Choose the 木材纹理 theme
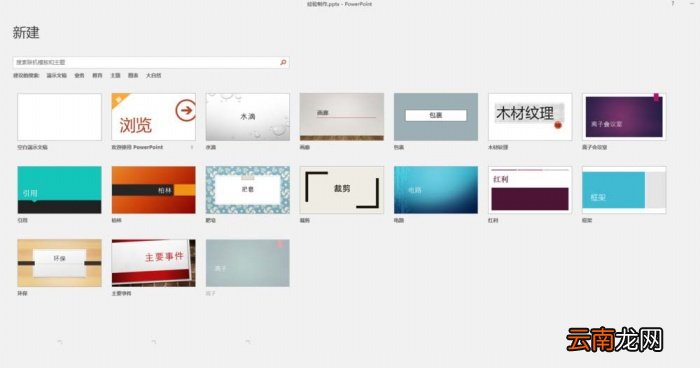 tap(530, 117)
